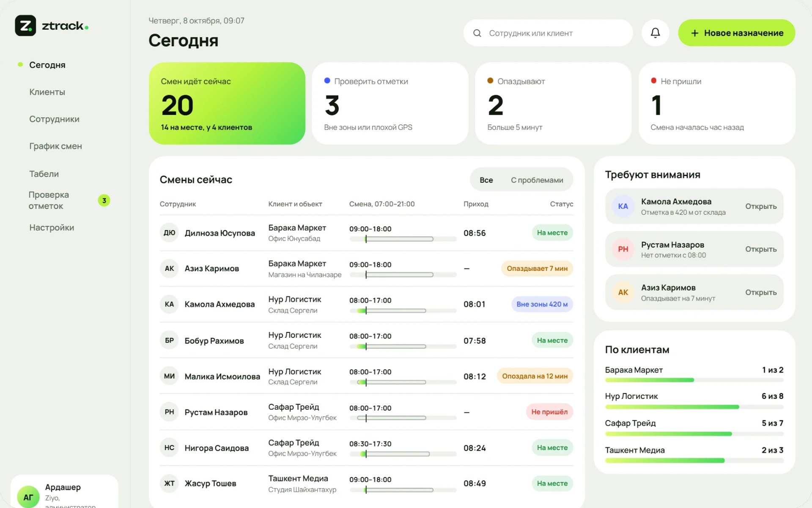
Task: Open График смен in the sidebar
Action: (55, 146)
